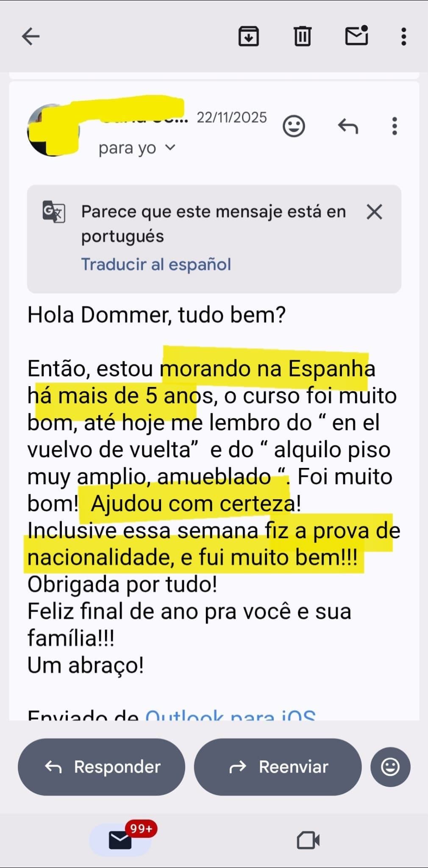The width and height of the screenshot is (428, 868).
Task: Add emoji reaction beside the date
Action: coord(294,126)
